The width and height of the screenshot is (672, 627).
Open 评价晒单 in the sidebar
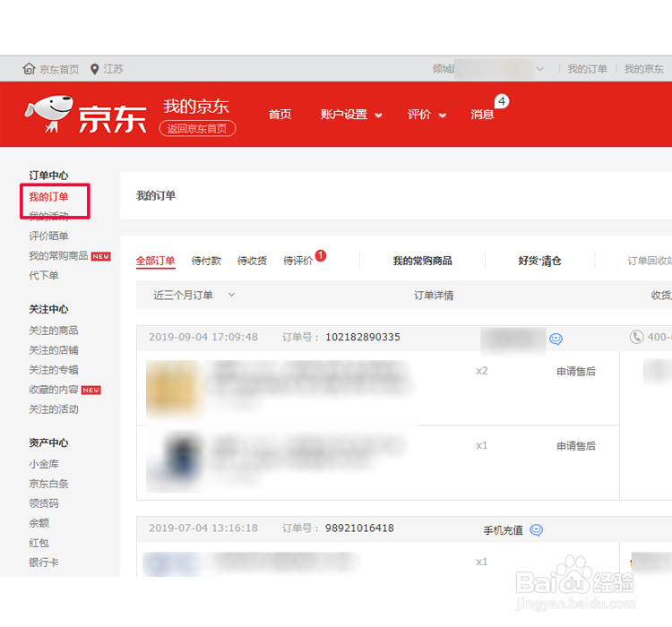click(x=48, y=236)
